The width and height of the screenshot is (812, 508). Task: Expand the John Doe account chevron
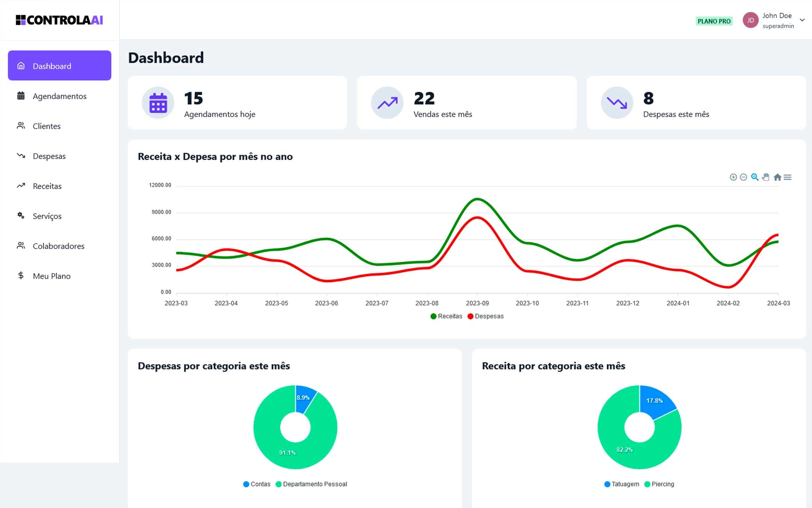click(802, 20)
